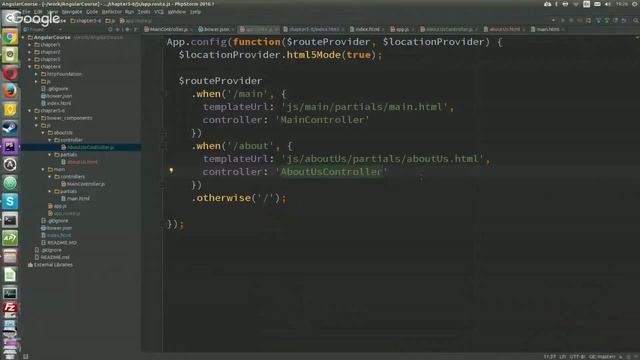640x360 pixels.
Task: Open the green AP dock application
Action: click(10, 238)
